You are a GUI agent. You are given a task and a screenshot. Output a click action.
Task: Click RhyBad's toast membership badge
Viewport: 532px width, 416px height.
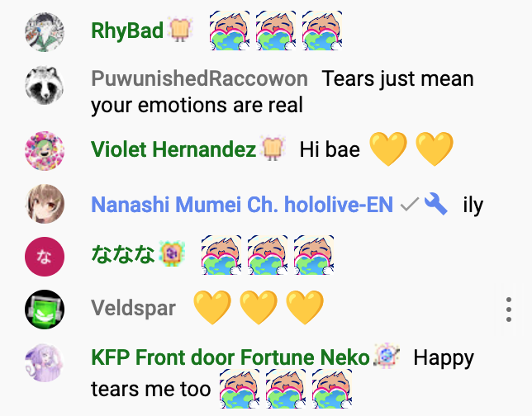(180, 30)
